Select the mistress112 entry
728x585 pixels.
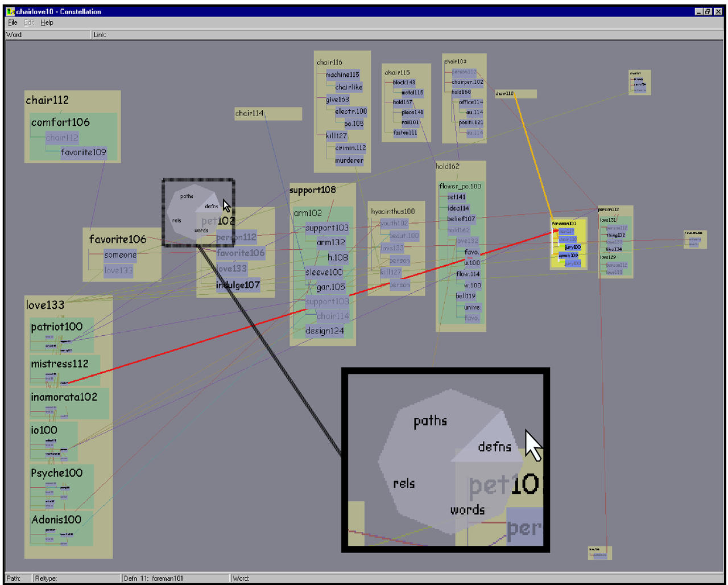(x=60, y=364)
